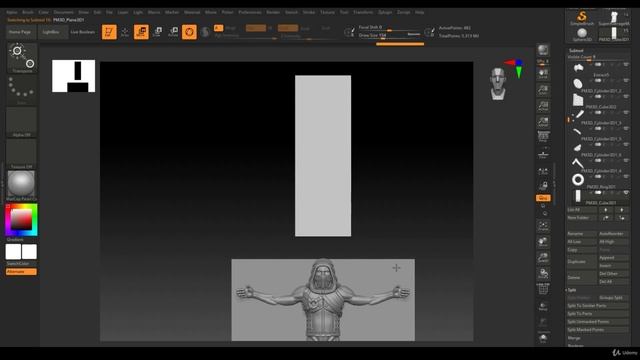Select the Move mode icon in top shelf

point(141,32)
